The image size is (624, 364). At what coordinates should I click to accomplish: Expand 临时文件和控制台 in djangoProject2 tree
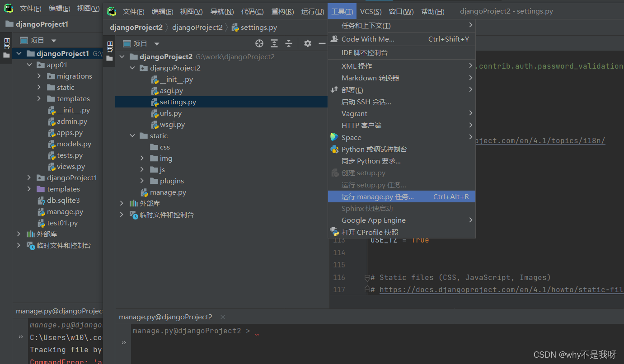(122, 215)
